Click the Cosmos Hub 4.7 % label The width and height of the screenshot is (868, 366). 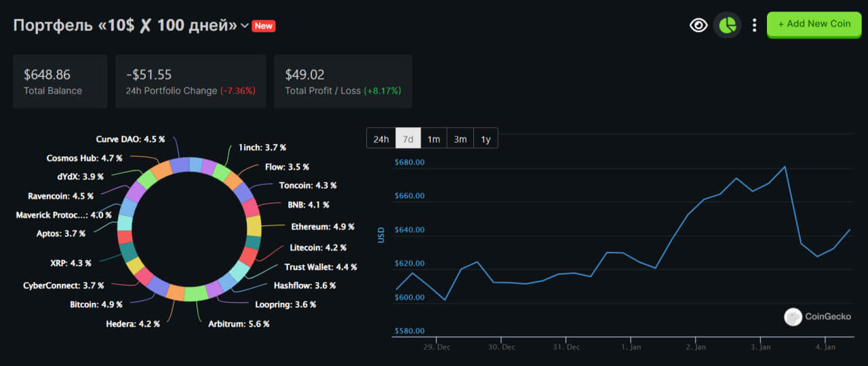point(84,158)
